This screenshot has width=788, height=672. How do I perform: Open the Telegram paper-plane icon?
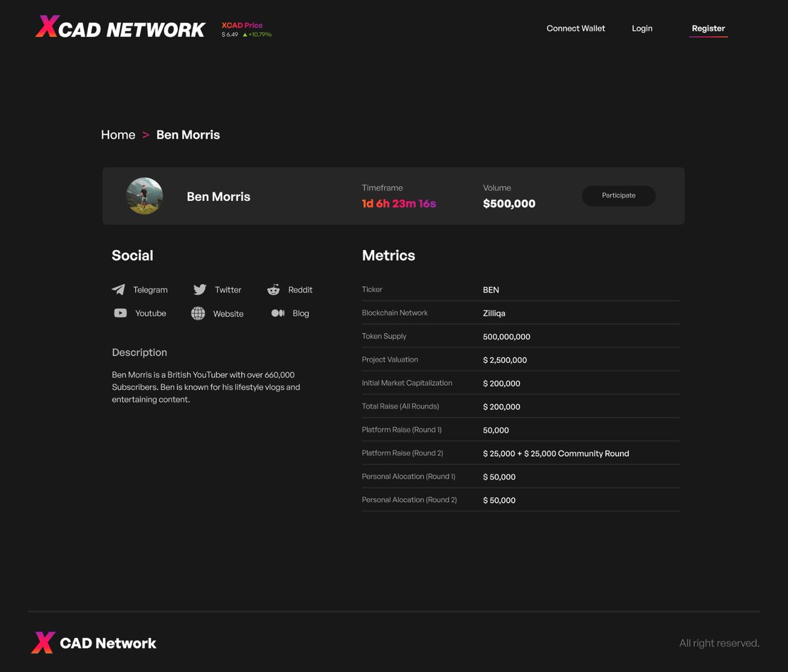click(x=118, y=289)
